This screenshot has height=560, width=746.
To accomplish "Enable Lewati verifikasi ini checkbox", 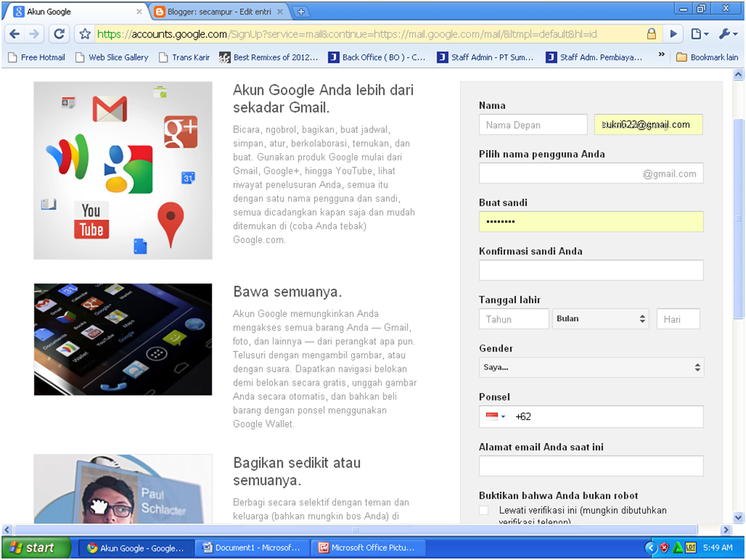I will coord(483,510).
